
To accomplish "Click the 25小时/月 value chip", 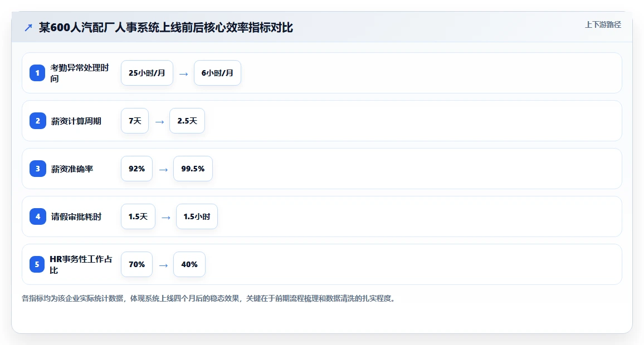I will point(147,73).
